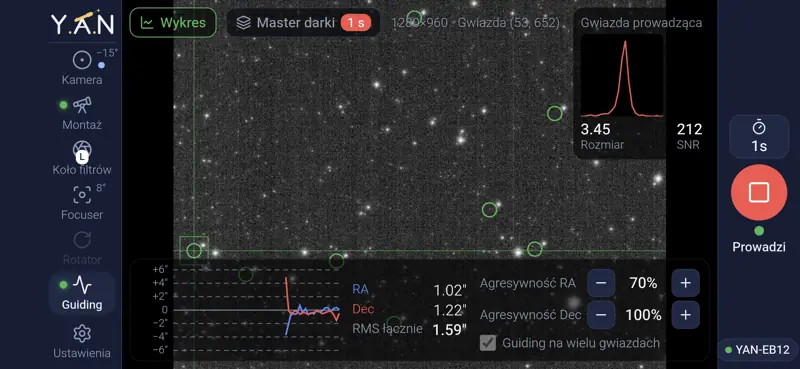Click the Y.A.N logo
Viewport: 800px width, 369px height.
[82, 23]
